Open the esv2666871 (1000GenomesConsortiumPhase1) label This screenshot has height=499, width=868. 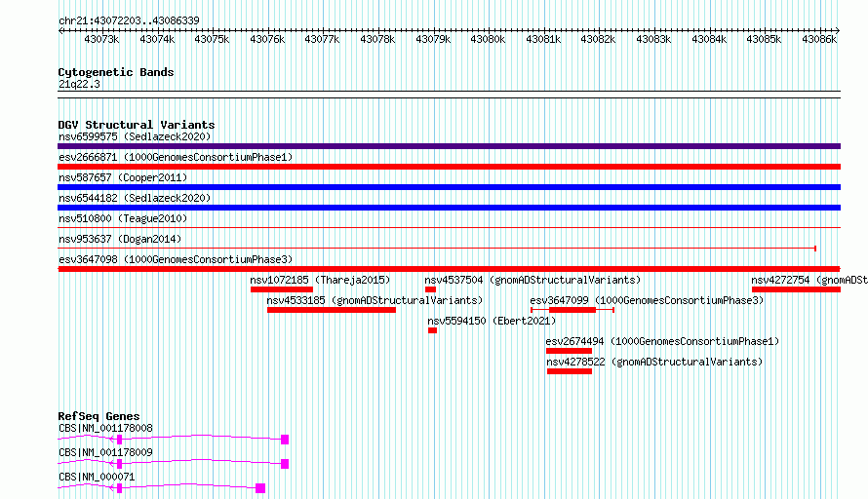pos(176,157)
